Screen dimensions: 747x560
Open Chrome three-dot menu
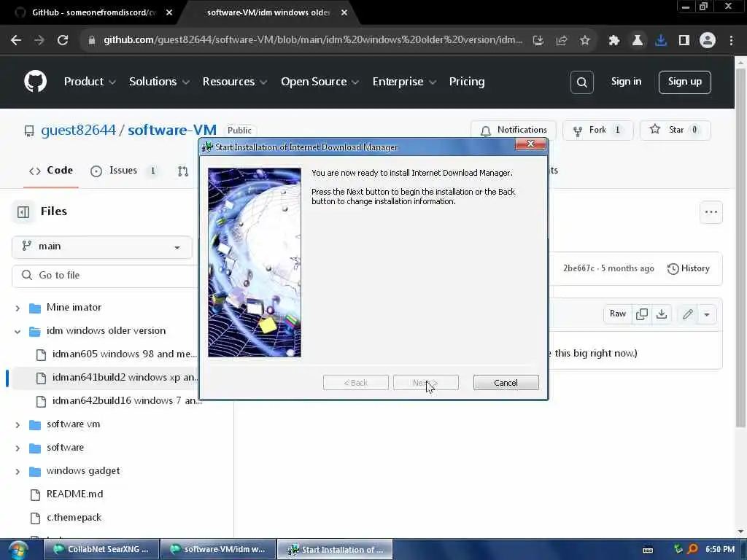click(731, 41)
